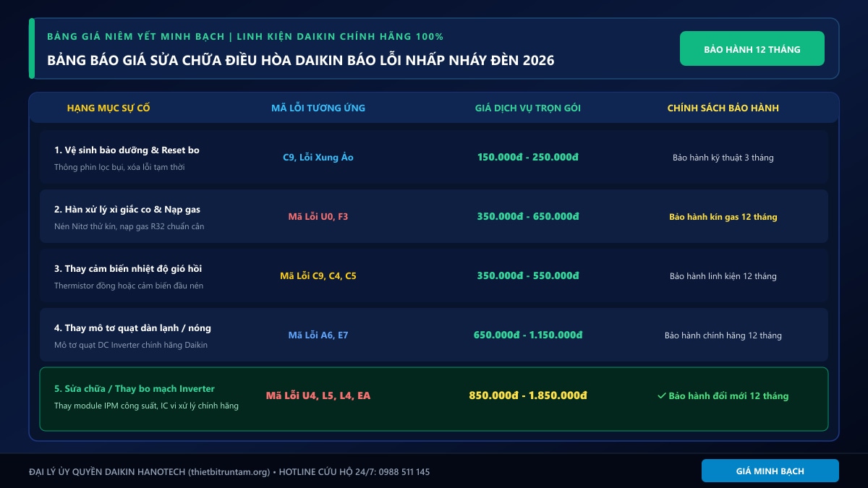Click error code Mã Lỗi U4, L5, L4, EA
The image size is (868, 488).
click(x=318, y=395)
